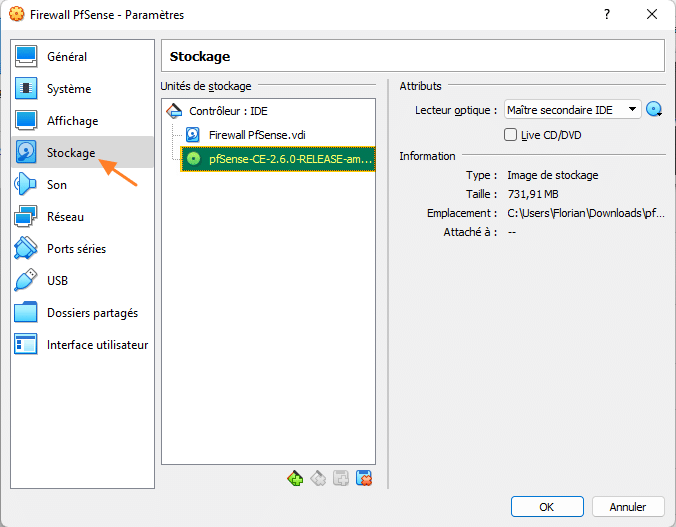Viewport: 676px width, 527px height.
Task: Click the help question mark button
Action: pyautogui.click(x=607, y=14)
